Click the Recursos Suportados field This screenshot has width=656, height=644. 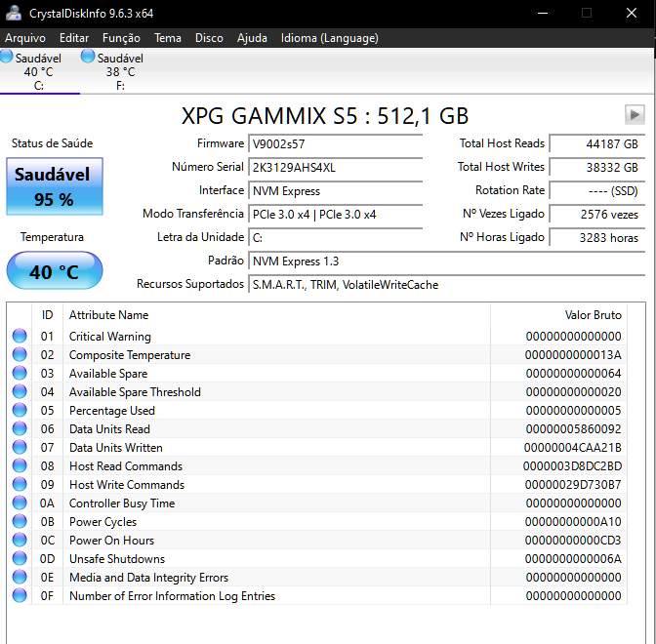[446, 284]
